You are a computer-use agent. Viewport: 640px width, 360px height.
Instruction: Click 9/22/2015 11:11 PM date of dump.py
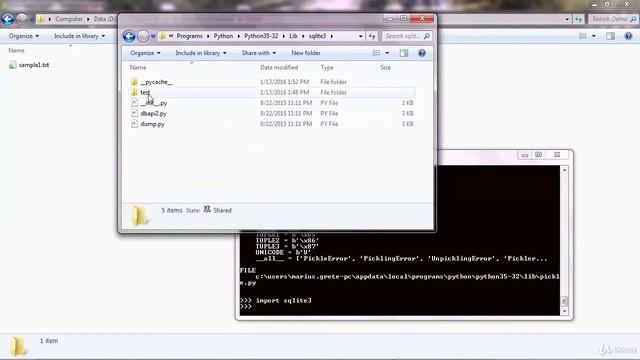click(x=286, y=124)
